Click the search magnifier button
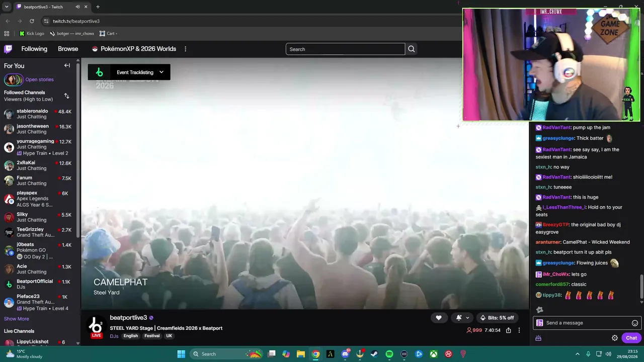Image resolution: width=644 pixels, height=362 pixels. click(412, 49)
